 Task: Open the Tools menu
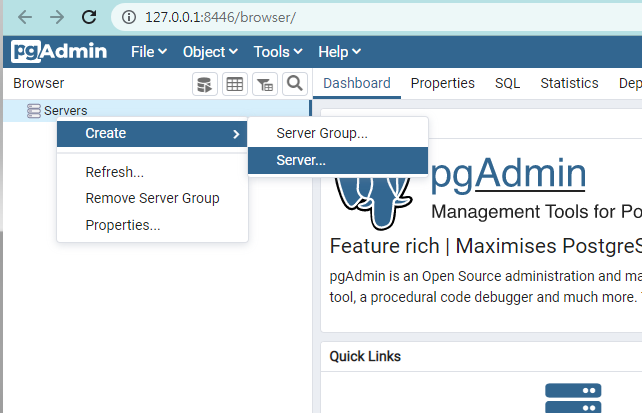click(x=278, y=52)
